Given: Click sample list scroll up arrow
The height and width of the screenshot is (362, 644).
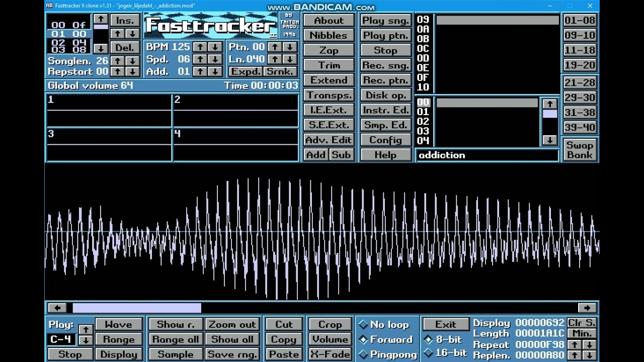Looking at the screenshot, I should click(x=549, y=104).
